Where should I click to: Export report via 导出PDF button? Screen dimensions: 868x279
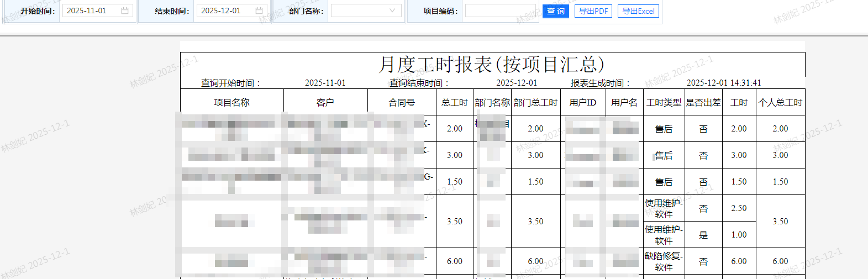click(593, 11)
